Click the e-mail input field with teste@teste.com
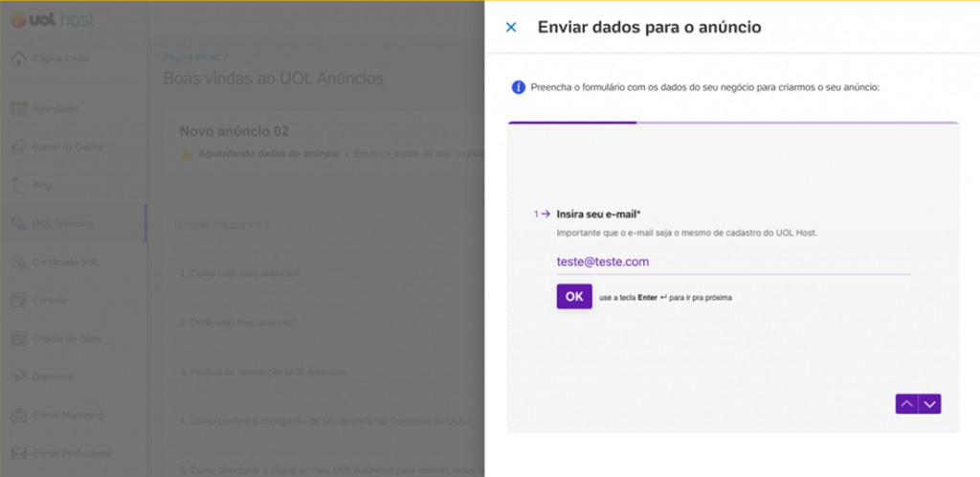980x477 pixels. pyautogui.click(x=733, y=261)
